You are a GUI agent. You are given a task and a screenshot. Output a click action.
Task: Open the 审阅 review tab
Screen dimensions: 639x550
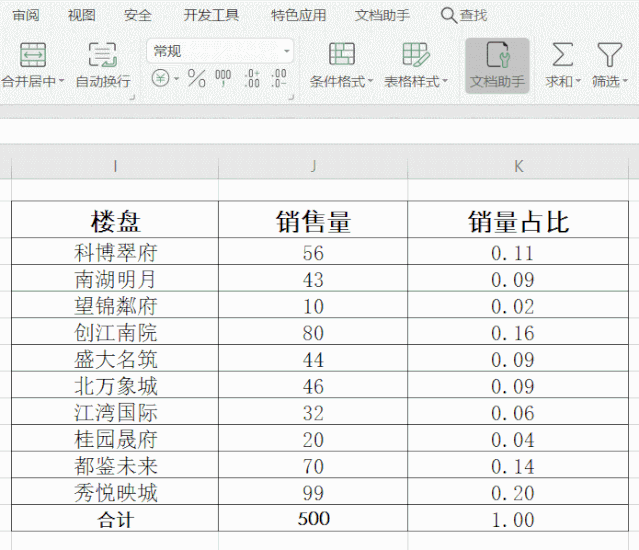[x=26, y=15]
